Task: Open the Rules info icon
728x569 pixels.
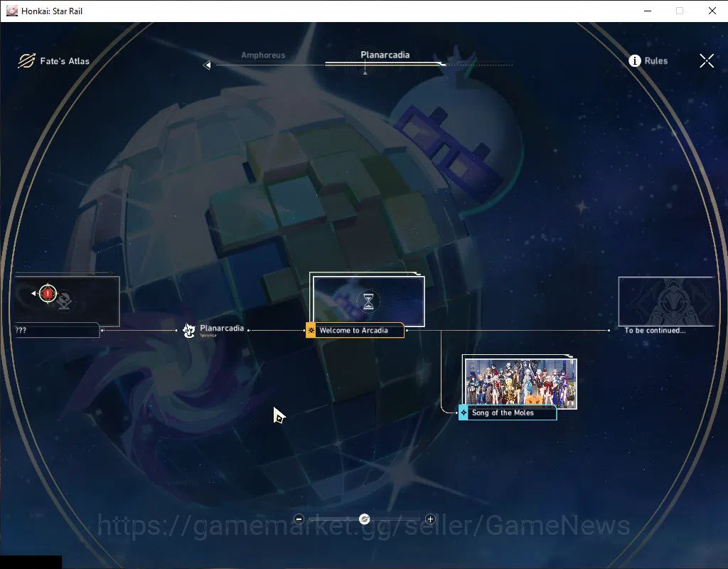Action: pos(634,61)
